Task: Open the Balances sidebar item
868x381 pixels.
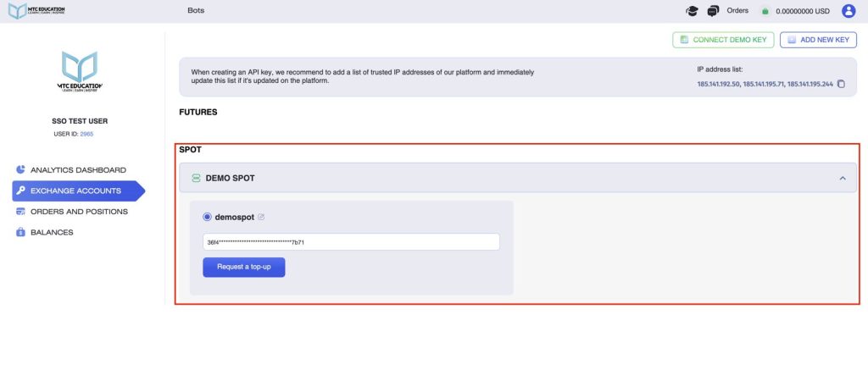Action: click(x=52, y=232)
